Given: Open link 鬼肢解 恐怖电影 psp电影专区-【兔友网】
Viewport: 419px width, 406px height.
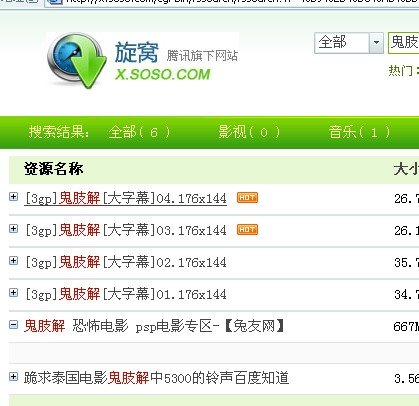Looking at the screenshot, I should tap(154, 326).
